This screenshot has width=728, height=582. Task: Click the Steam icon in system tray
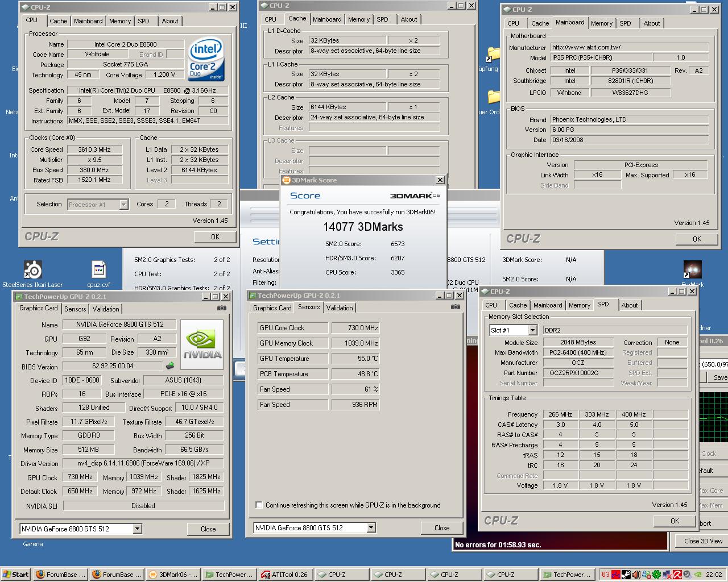click(626, 575)
